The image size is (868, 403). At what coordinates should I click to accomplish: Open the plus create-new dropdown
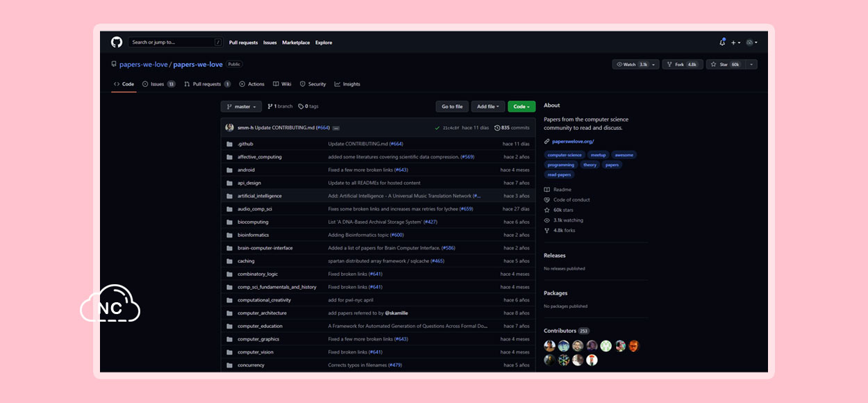pyautogui.click(x=735, y=42)
